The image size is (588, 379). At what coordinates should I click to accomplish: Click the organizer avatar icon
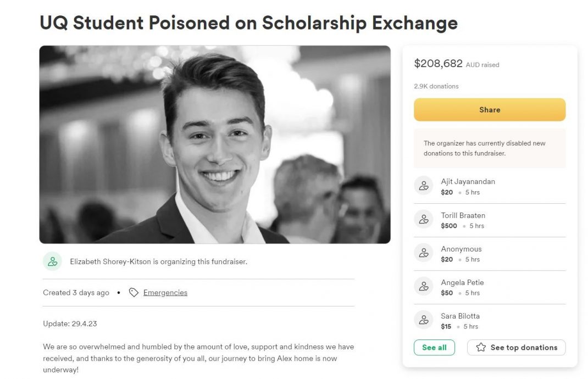(52, 261)
